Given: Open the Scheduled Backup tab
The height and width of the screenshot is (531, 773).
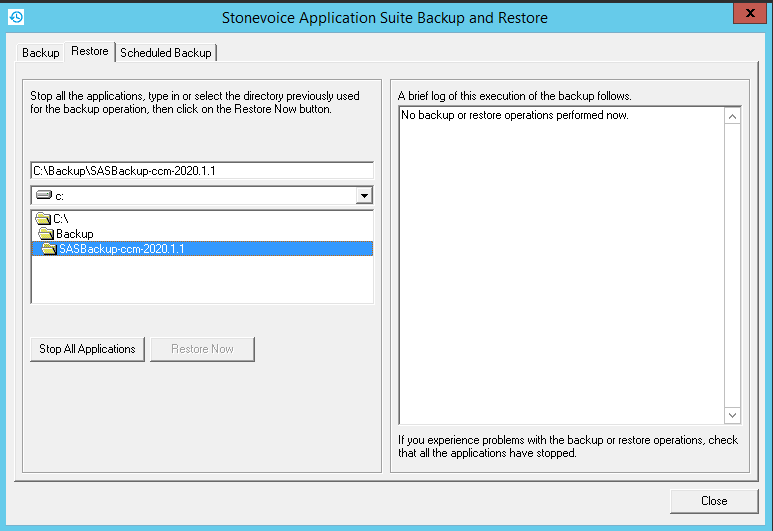Looking at the screenshot, I should 166,52.
